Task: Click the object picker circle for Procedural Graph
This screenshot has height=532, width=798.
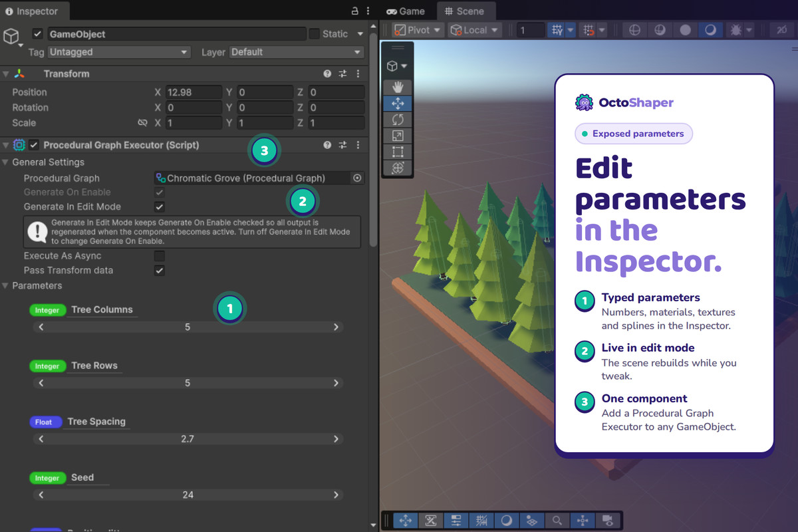Action: coord(357,178)
